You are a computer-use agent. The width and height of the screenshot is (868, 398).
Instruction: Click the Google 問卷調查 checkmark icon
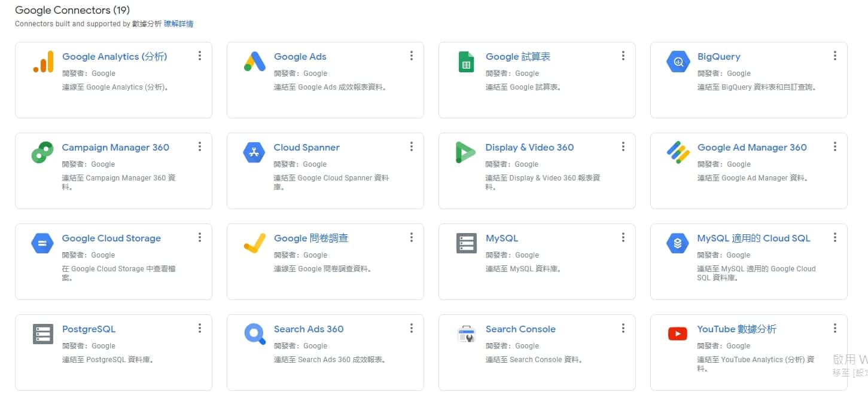[x=254, y=243]
